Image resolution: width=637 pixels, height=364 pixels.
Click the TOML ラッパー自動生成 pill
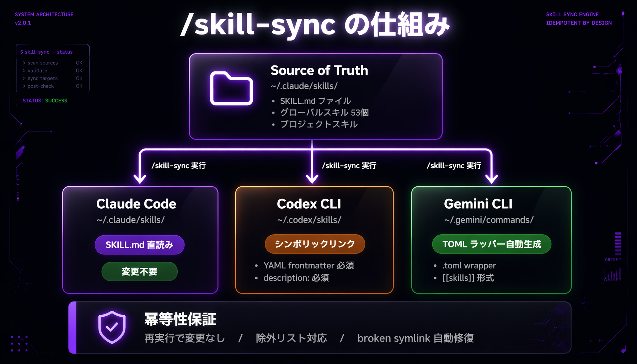[492, 244]
